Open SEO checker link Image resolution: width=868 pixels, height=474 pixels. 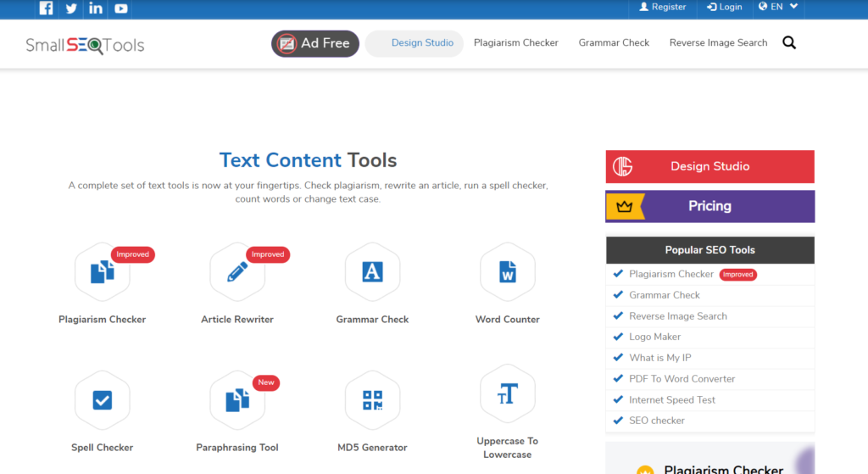point(657,421)
